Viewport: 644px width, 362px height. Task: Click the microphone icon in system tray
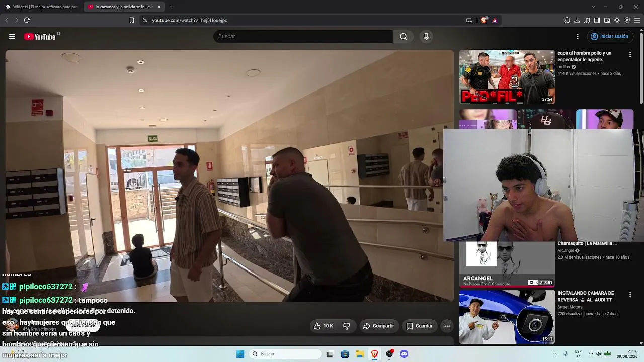tap(565, 354)
